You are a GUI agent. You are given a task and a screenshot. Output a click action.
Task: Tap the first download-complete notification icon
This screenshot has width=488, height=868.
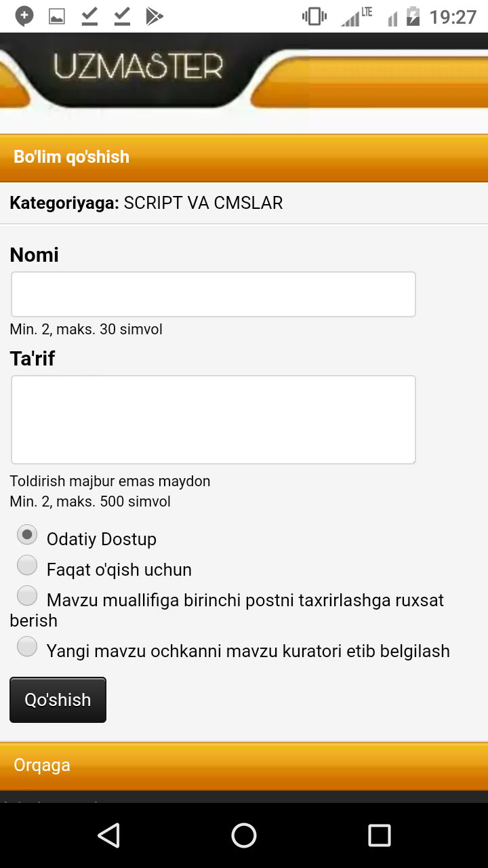click(89, 16)
